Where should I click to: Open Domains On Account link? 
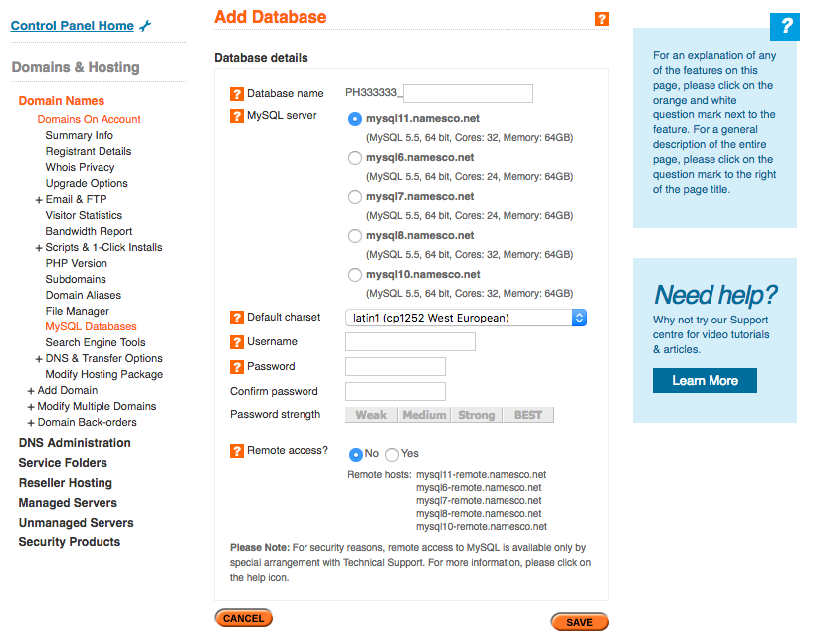pos(89,119)
